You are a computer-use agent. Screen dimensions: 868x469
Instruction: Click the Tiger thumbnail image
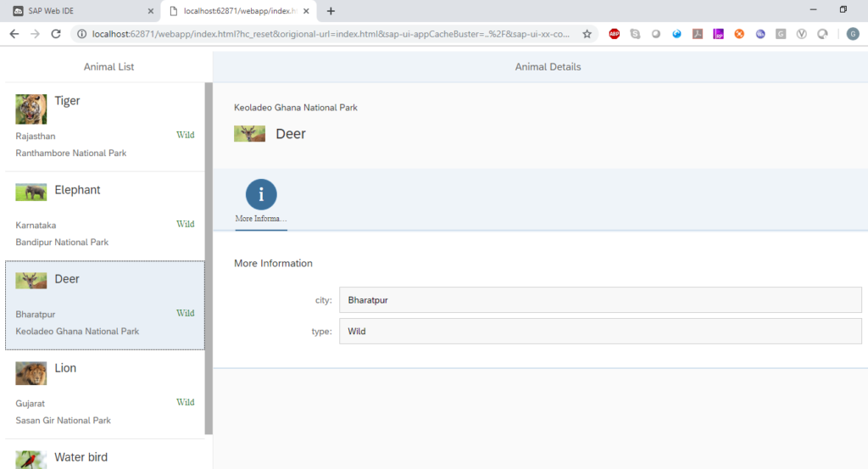tap(31, 109)
